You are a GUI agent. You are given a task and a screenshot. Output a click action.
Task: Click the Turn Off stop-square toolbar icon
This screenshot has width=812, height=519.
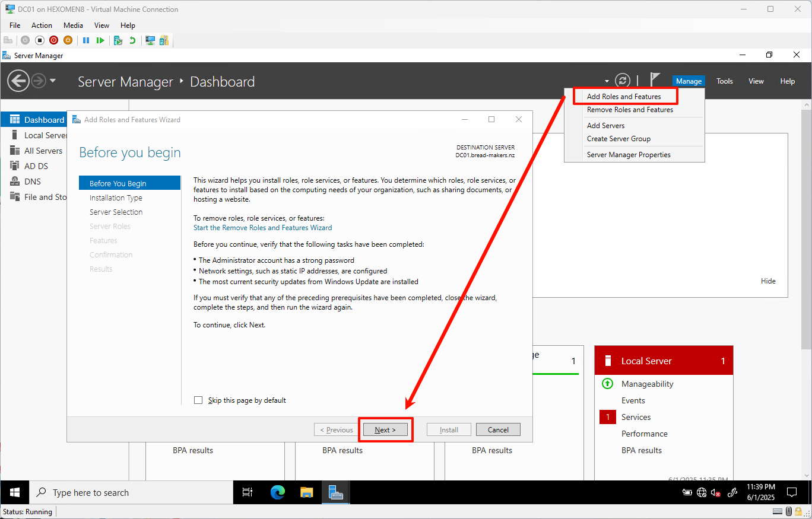tap(40, 40)
